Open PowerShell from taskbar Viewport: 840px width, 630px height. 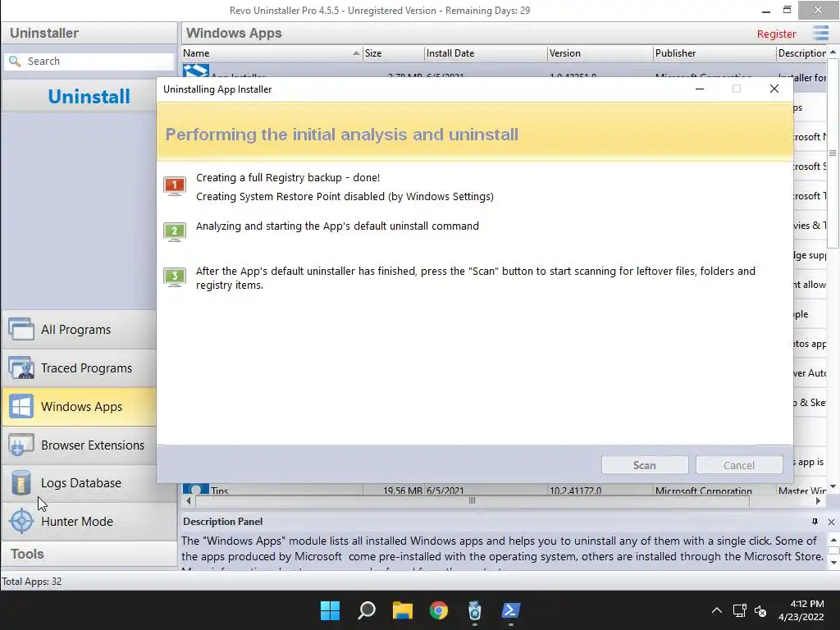pyautogui.click(x=510, y=610)
